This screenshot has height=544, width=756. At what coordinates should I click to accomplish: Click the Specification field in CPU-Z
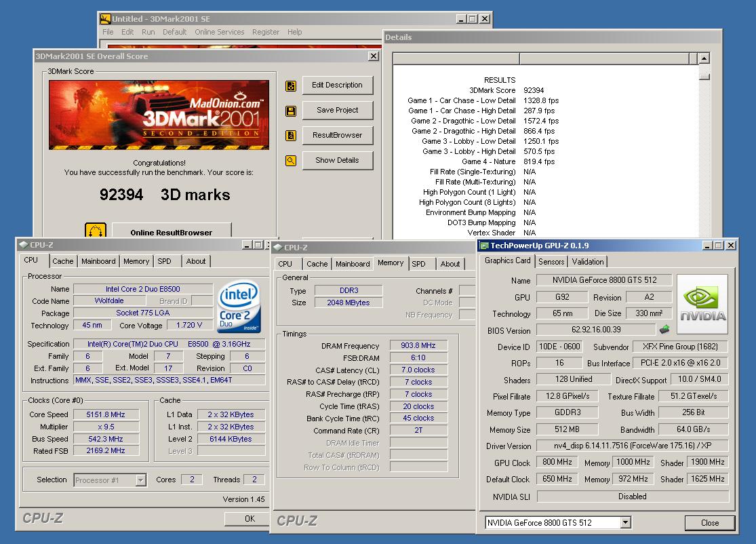pyautogui.click(x=170, y=344)
